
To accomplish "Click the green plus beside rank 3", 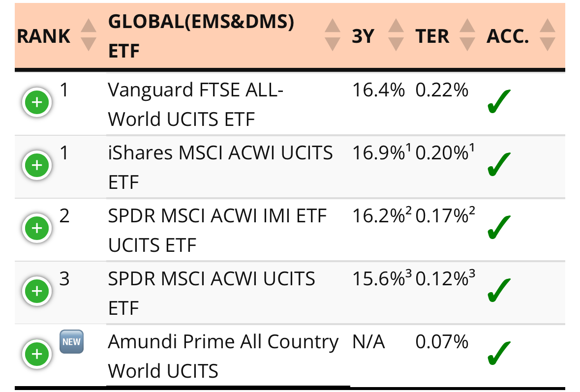I will tap(37, 291).
